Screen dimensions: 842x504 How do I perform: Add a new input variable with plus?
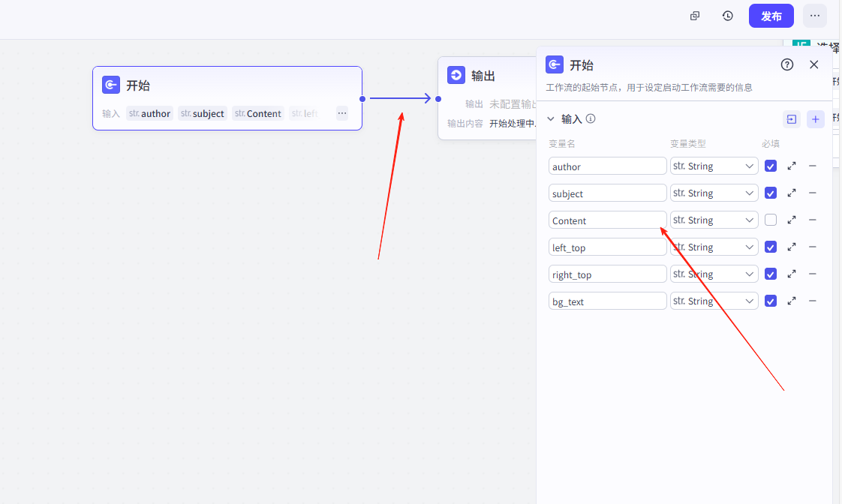(x=815, y=118)
